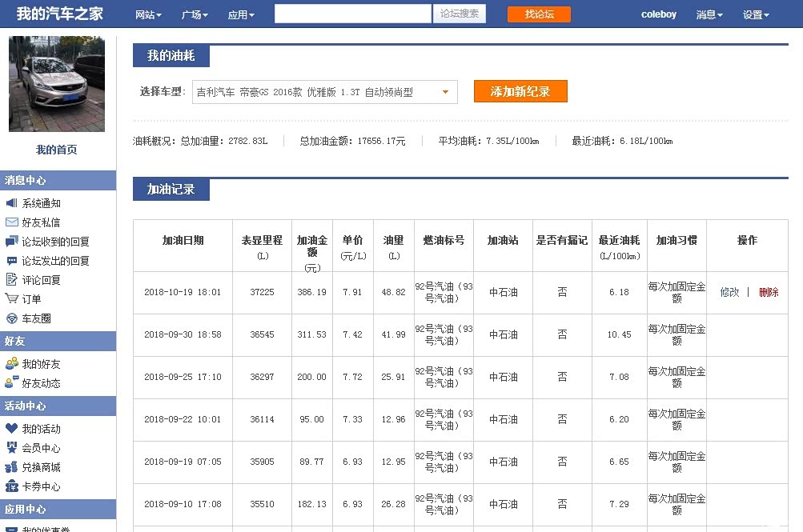Screen dimensions: 803x532
Task: Click the 评论回复 notepad icon
Action: [x=11, y=280]
